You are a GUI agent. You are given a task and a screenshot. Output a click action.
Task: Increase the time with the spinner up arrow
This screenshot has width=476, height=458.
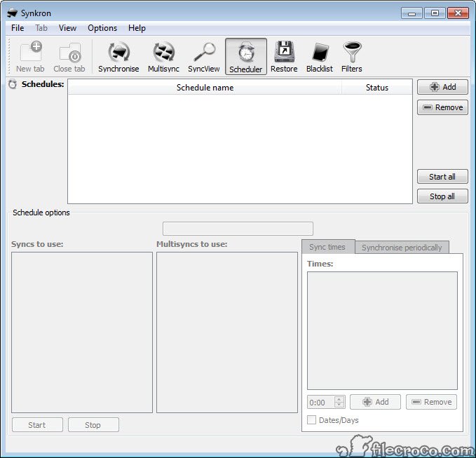tap(339, 399)
